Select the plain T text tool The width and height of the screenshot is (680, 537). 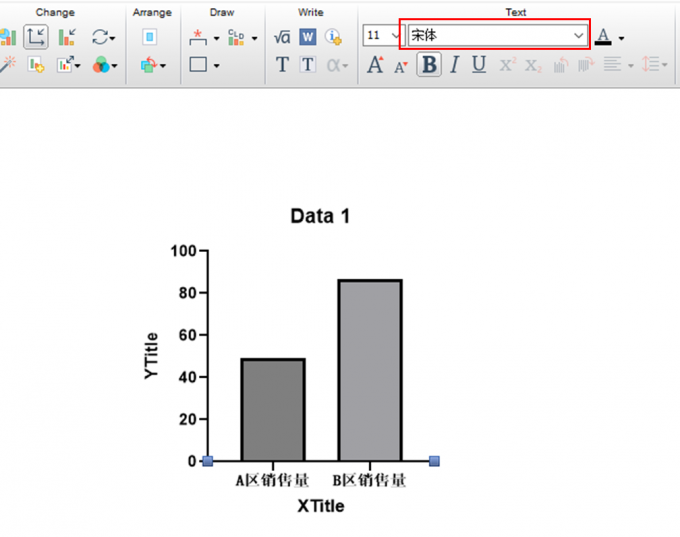click(x=282, y=65)
